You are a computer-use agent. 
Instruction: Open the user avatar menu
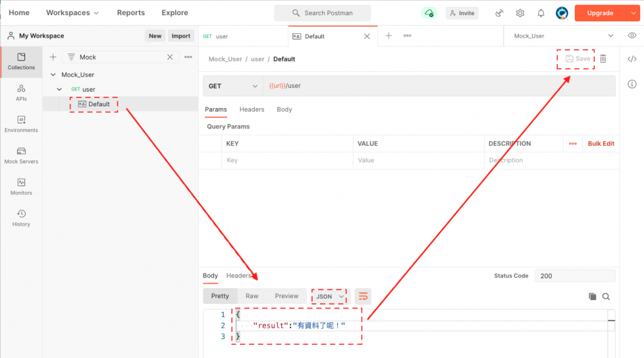point(562,13)
